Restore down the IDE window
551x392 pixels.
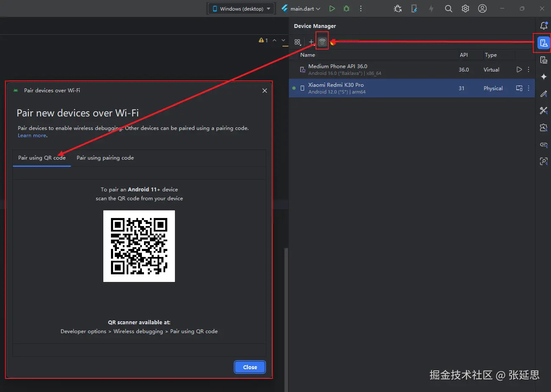522,8
